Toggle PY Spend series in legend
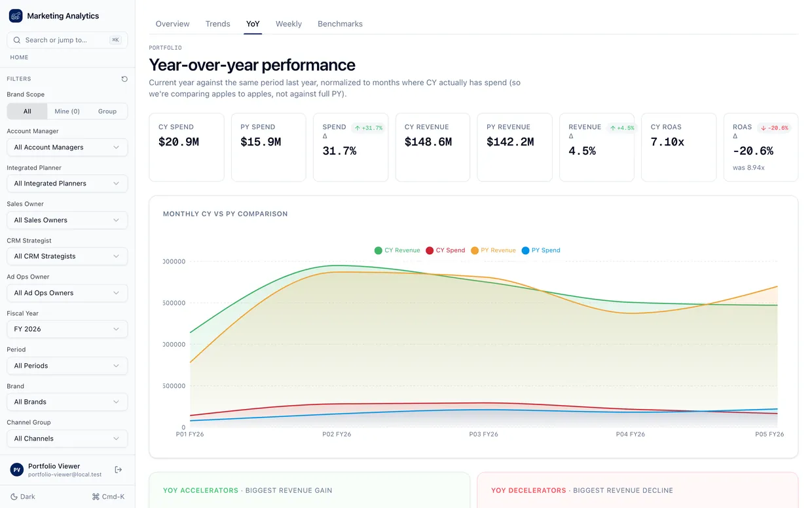812x508 pixels. point(541,250)
